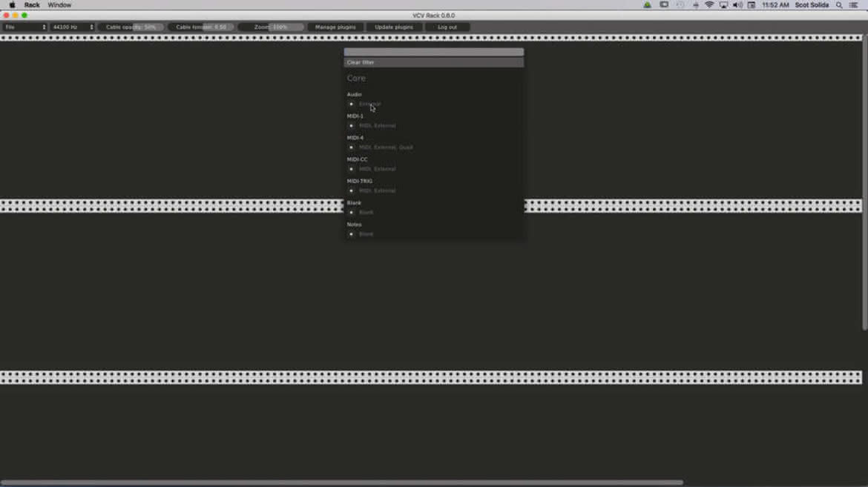The height and width of the screenshot is (487, 868).
Task: Toggle favorite dot for Notes module
Action: click(351, 234)
